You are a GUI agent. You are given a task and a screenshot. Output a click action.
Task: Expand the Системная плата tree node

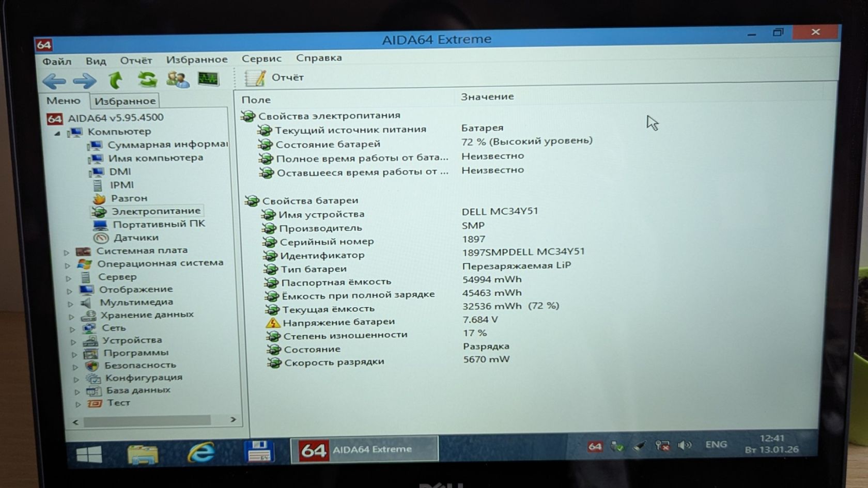[67, 253]
